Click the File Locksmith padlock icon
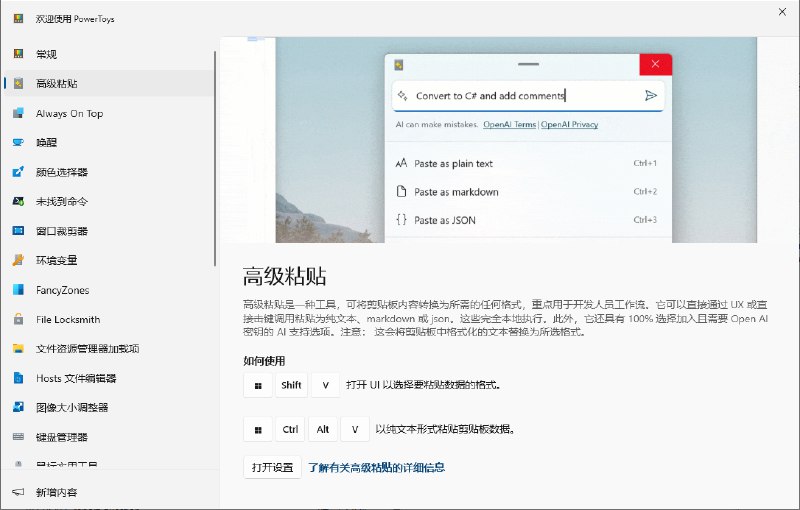The image size is (800, 510). [x=18, y=319]
